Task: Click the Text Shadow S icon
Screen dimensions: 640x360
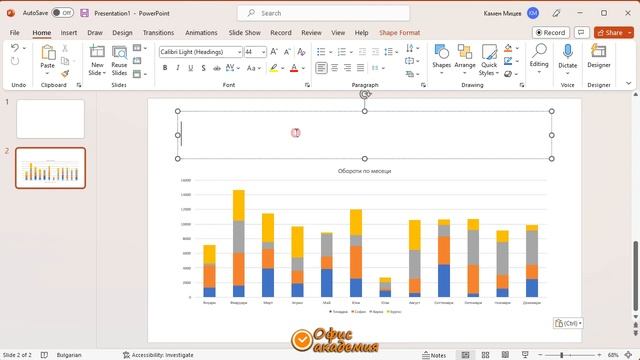Action: pyautogui.click(x=203, y=68)
